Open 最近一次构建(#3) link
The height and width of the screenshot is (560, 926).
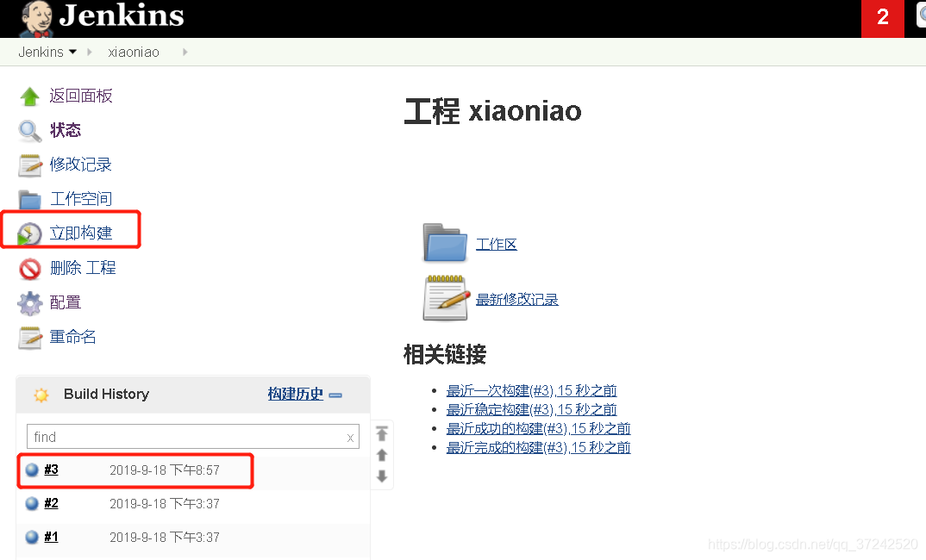[531, 390]
